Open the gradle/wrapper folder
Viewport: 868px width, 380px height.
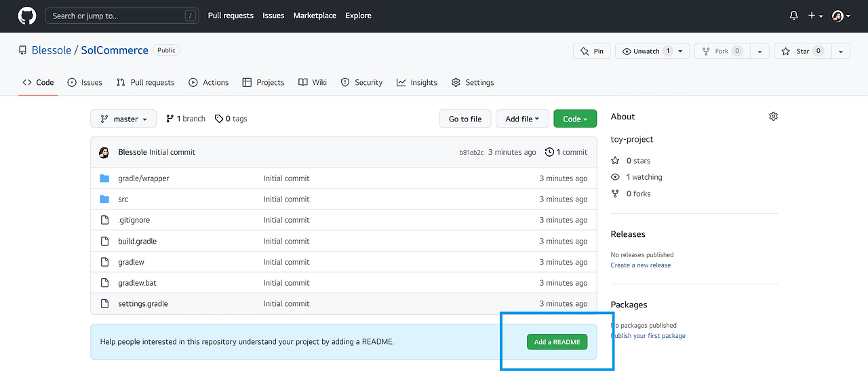(x=144, y=178)
